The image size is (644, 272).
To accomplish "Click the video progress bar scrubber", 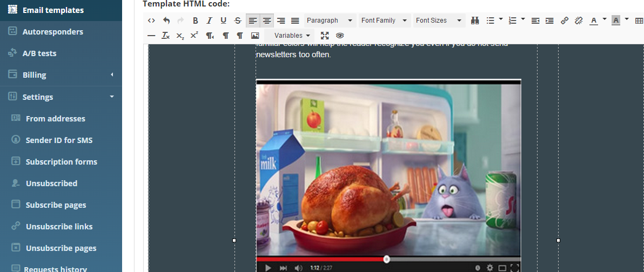I will (x=386, y=259).
